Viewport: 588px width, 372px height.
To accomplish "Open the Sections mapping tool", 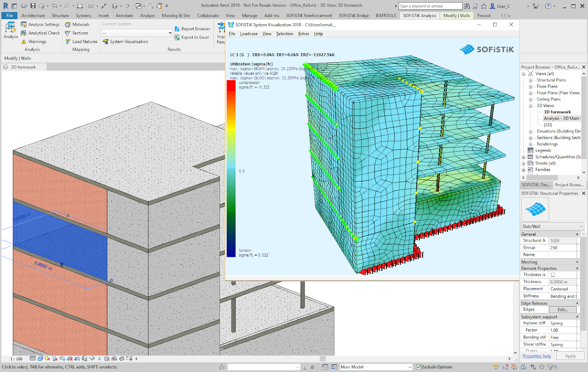I will click(x=76, y=33).
